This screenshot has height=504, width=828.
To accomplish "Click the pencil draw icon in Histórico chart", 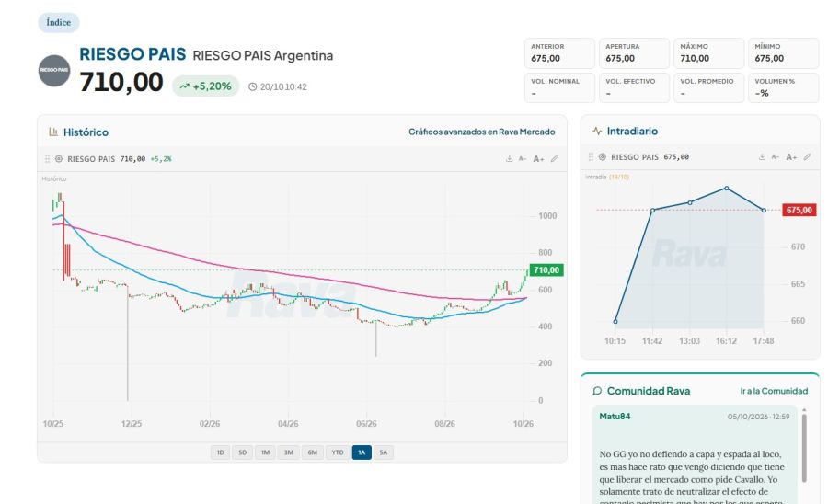I will pos(554,158).
